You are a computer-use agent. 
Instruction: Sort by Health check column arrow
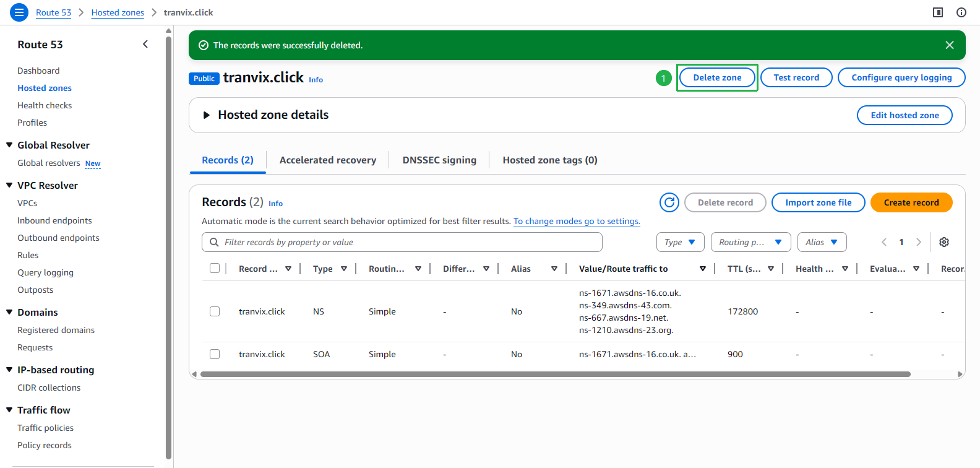[x=845, y=269]
